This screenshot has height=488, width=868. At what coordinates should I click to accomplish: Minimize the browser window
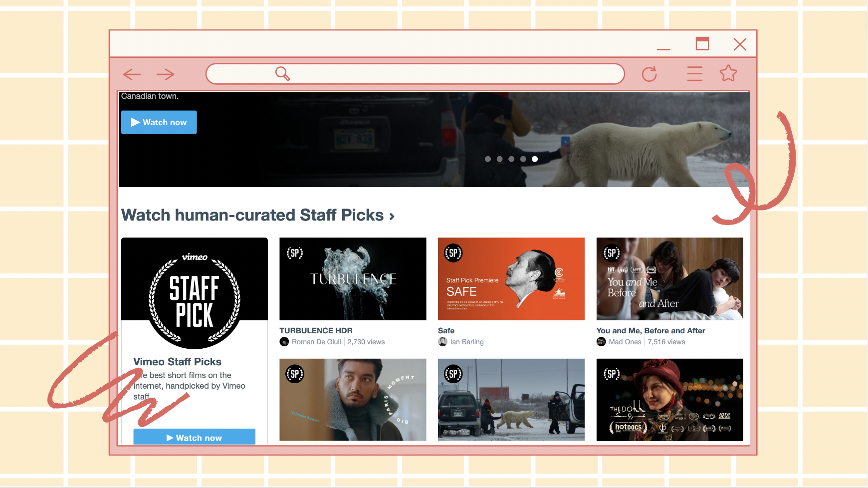tap(663, 49)
